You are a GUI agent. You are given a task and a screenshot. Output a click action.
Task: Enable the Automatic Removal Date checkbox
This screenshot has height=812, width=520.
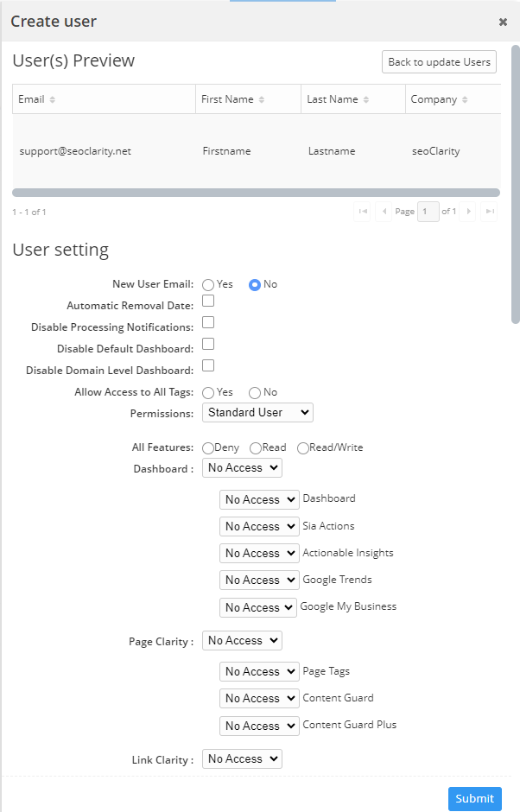click(x=208, y=301)
